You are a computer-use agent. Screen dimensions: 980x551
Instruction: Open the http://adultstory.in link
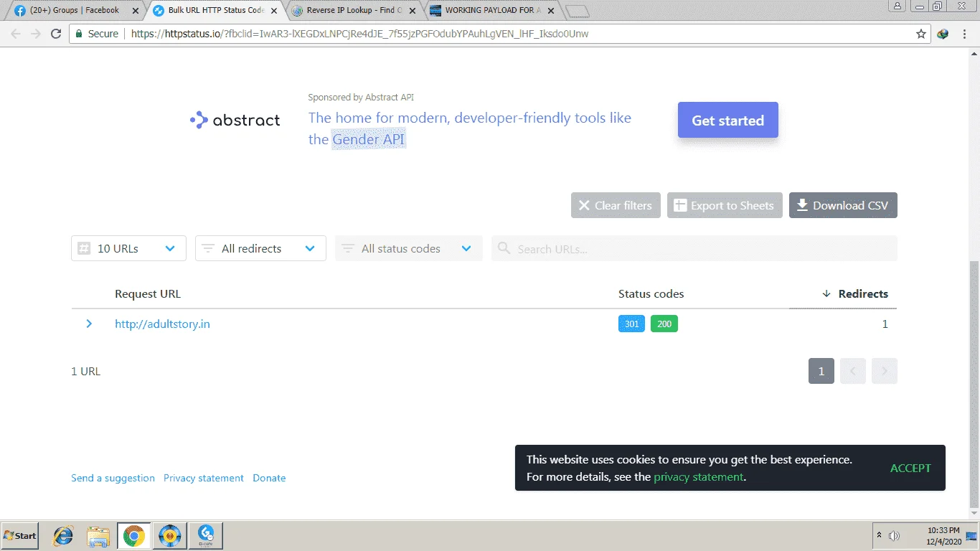162,324
